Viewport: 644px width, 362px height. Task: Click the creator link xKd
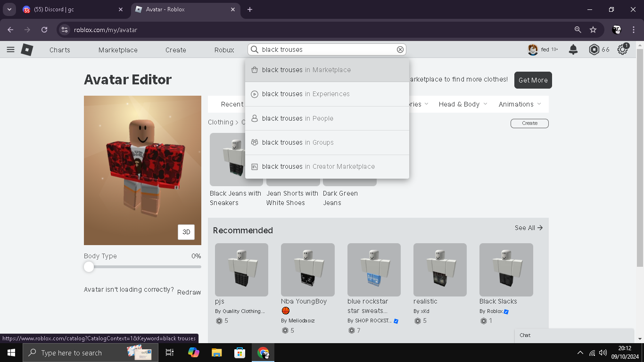coord(425,311)
